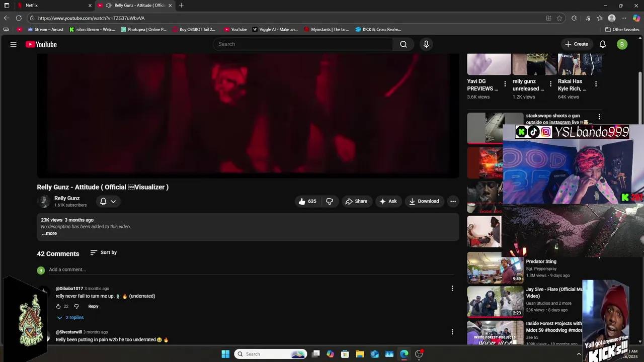644x362 pixels.
Task: Open Copilot app on the taskbar
Action: click(330, 354)
